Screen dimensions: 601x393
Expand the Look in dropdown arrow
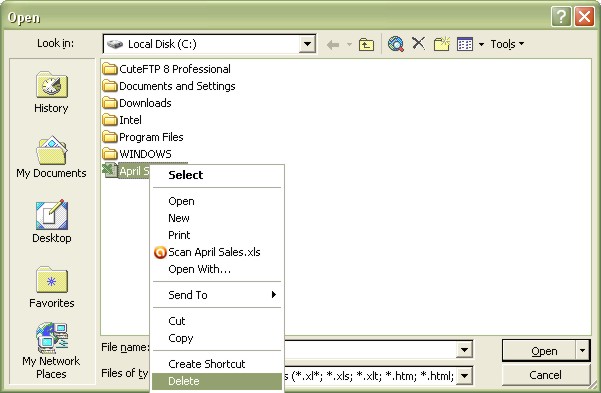click(x=307, y=44)
